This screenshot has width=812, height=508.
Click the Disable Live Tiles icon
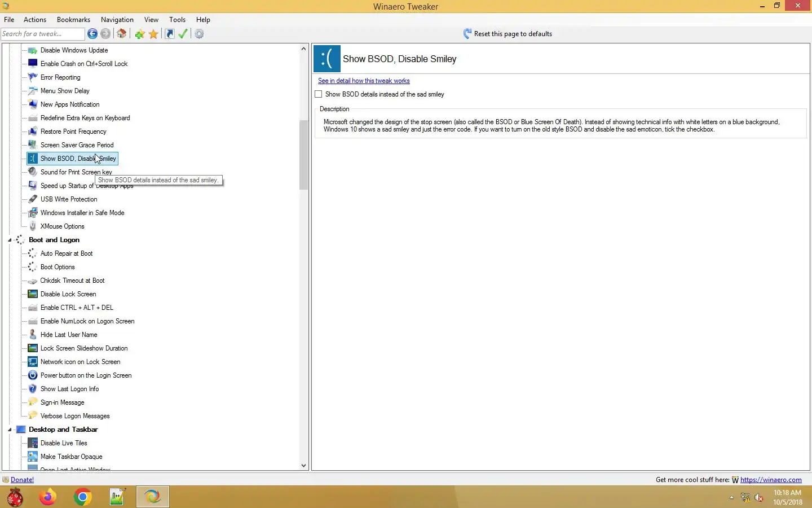[x=33, y=443]
